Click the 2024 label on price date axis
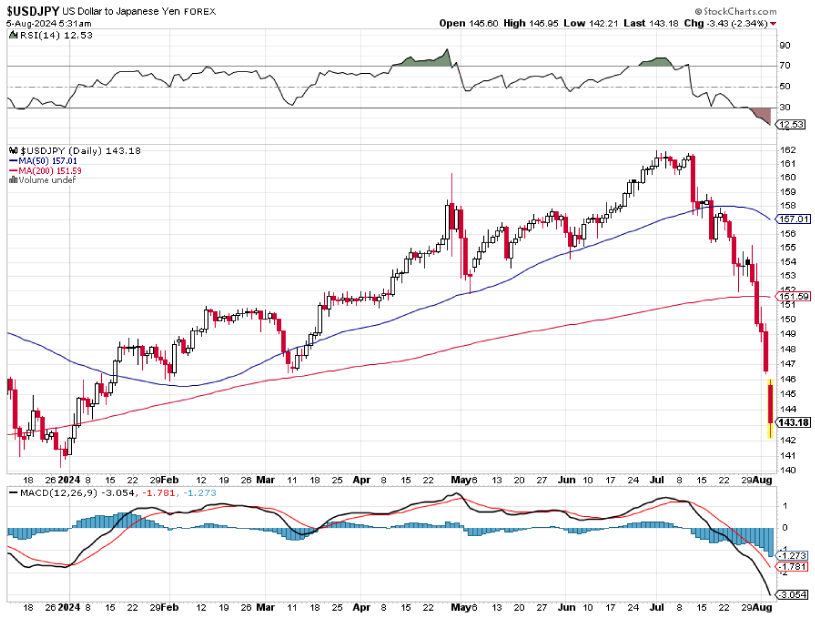Screen dimensions: 815x619 point(69,479)
